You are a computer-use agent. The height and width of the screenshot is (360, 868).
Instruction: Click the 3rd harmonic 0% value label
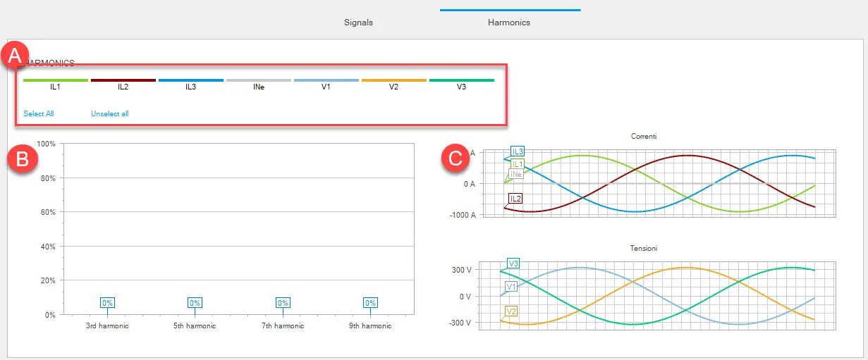[107, 303]
